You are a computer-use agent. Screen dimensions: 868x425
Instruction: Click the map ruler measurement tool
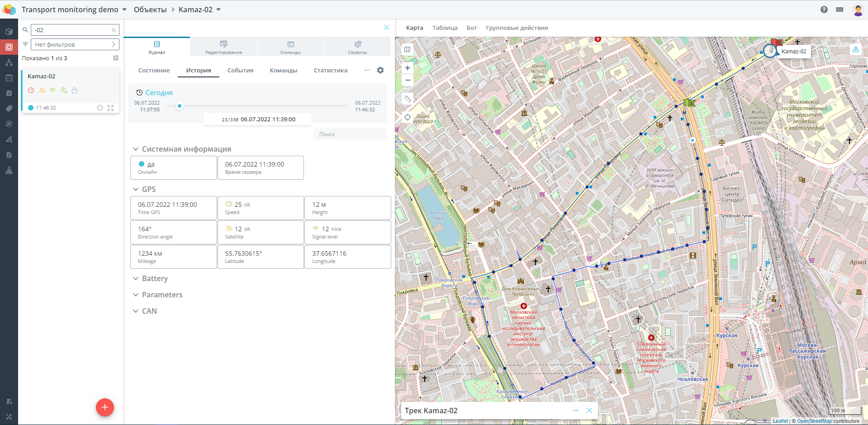coord(408,98)
